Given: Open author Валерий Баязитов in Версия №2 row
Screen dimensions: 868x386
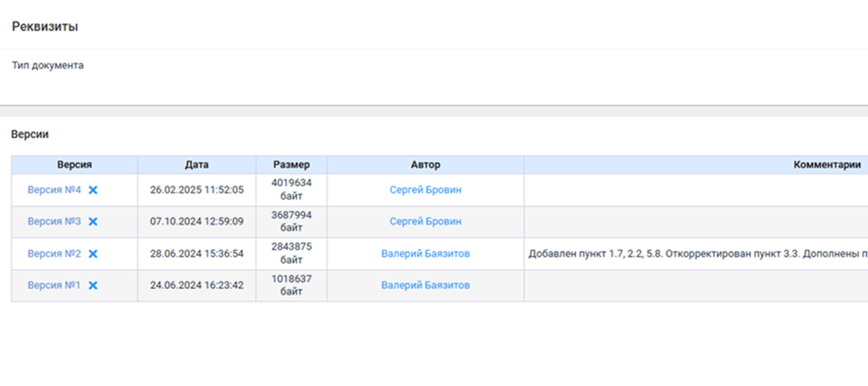Looking at the screenshot, I should pos(426,254).
